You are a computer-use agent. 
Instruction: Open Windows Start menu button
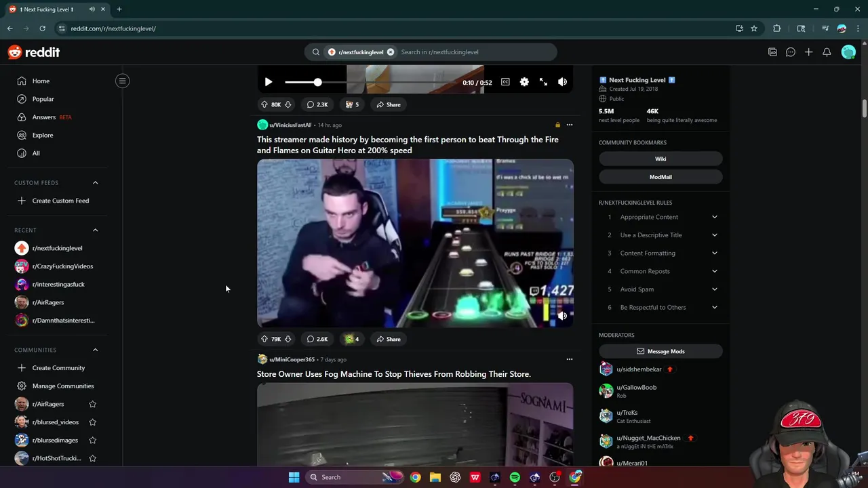point(294,477)
